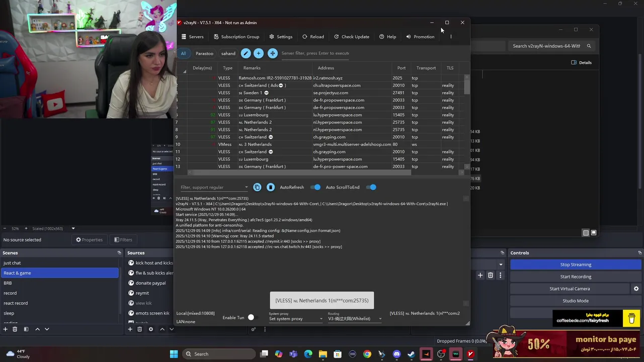Move the scene up with arrow icon

pos(37,329)
